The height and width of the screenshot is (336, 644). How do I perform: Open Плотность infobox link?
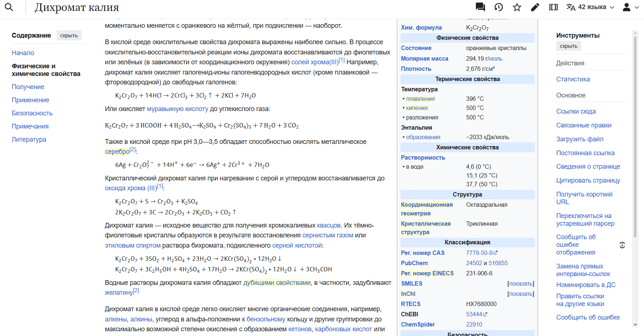(416, 69)
